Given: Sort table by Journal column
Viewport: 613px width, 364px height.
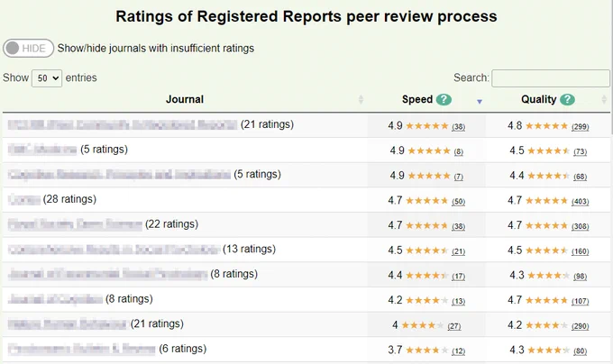Looking at the screenshot, I should [361, 100].
